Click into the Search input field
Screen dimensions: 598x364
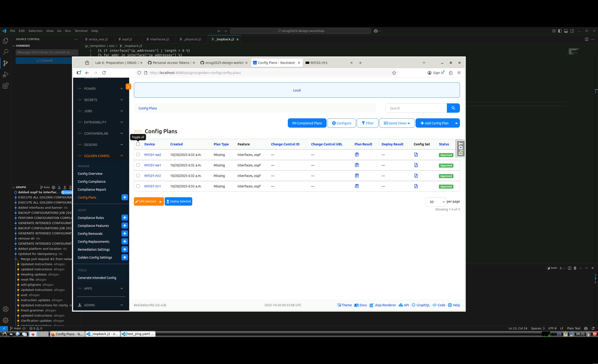(x=416, y=108)
